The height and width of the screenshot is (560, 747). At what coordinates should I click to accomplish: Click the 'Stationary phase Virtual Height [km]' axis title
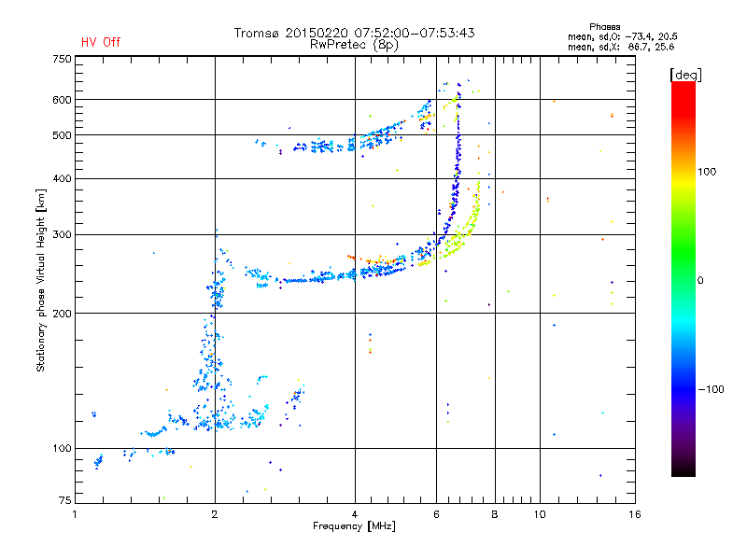pos(40,280)
